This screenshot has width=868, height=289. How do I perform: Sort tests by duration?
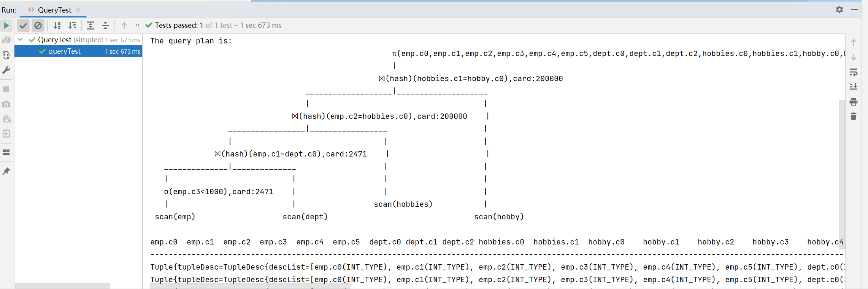point(72,26)
